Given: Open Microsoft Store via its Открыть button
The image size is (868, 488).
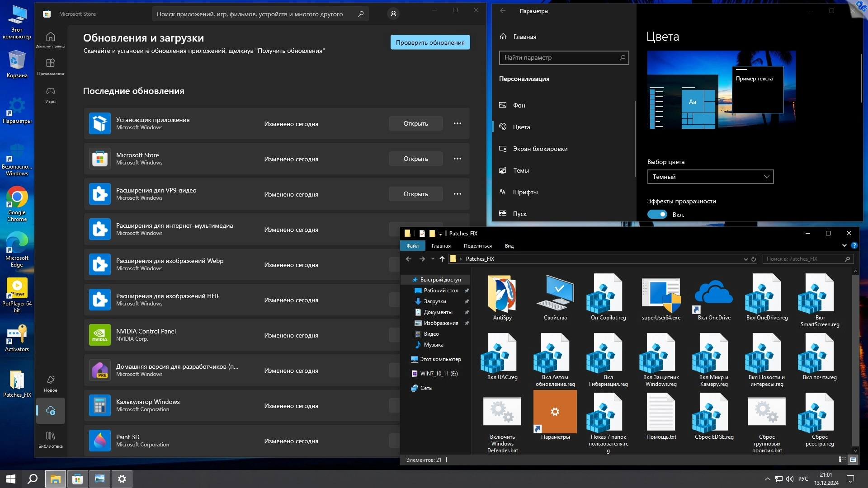Looking at the screenshot, I should (x=415, y=159).
